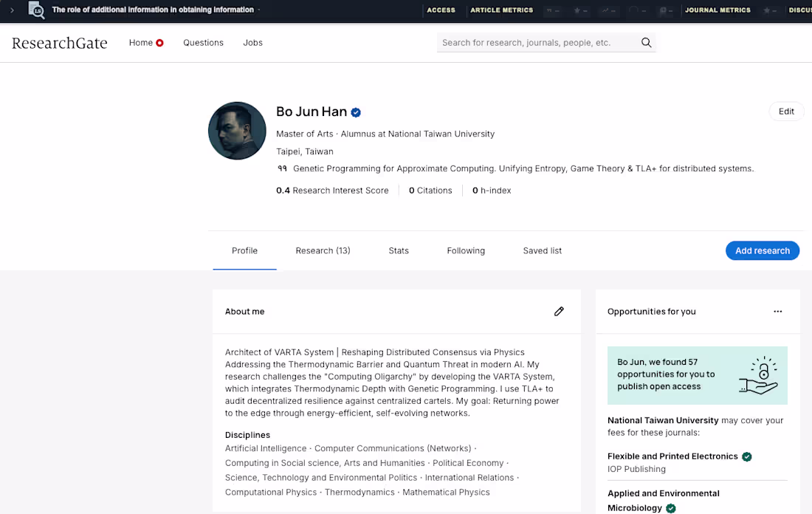Click the Edit profile button
The image size is (812, 514).
coord(786,112)
